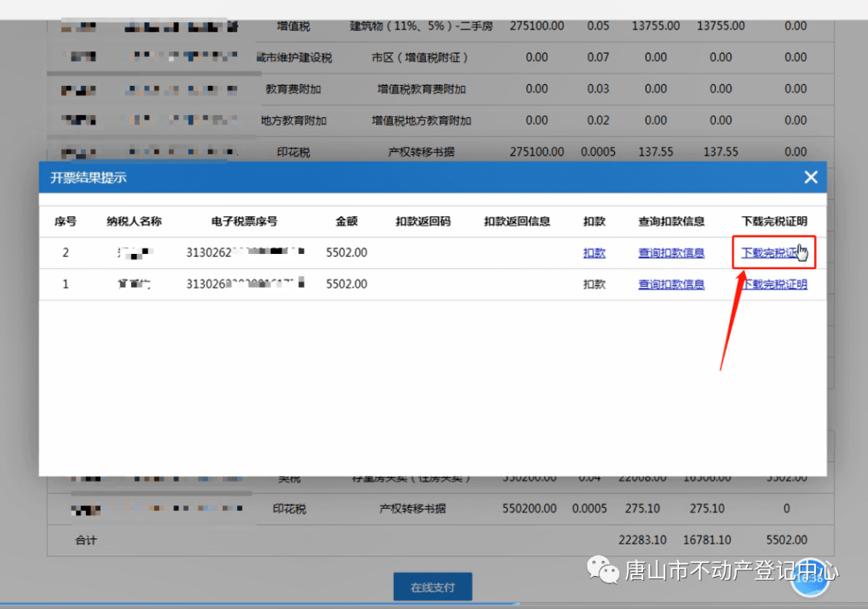Click the 序号 column header

click(65, 221)
